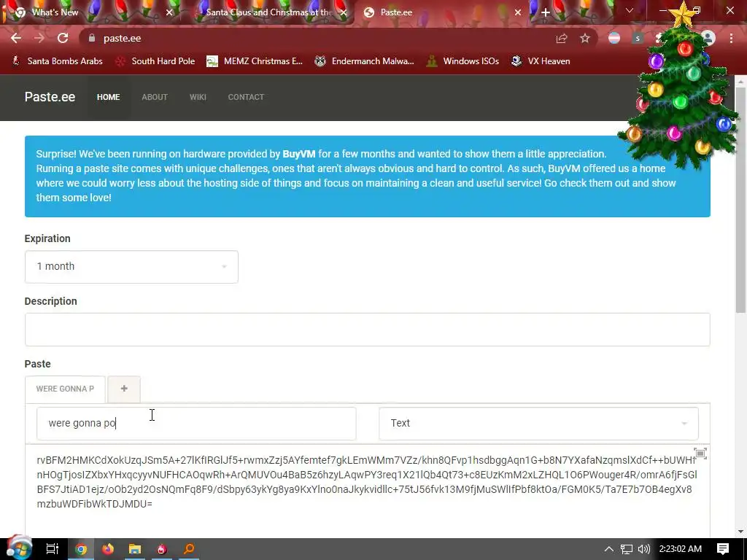Close the Santa Claus and Christmas tab
Screen dimensions: 747x560
click(344, 12)
